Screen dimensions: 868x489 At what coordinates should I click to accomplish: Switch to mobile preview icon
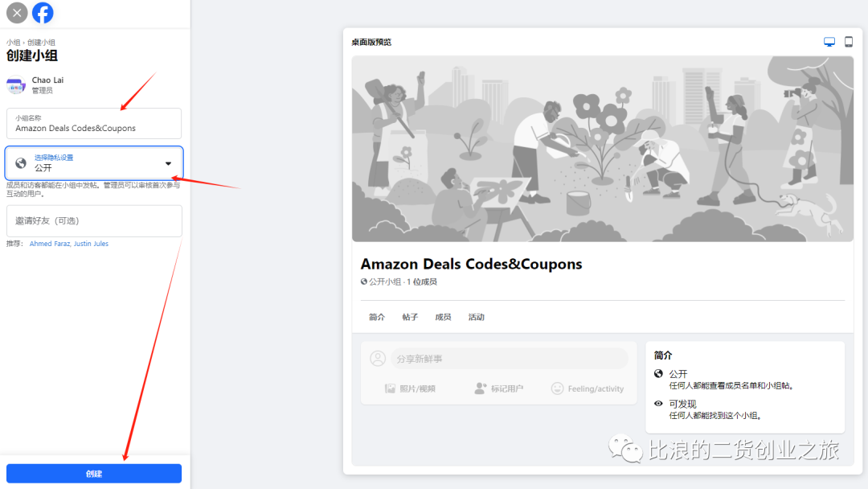point(849,42)
